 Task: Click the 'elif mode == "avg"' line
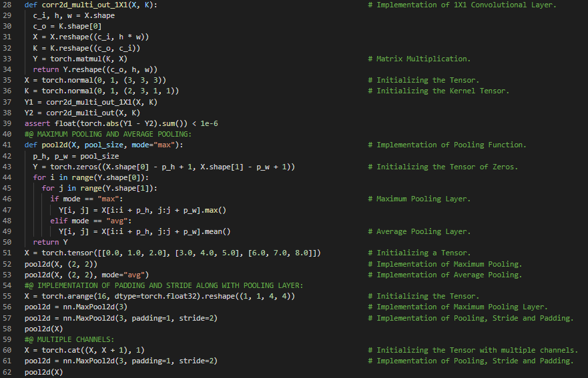(x=83, y=221)
